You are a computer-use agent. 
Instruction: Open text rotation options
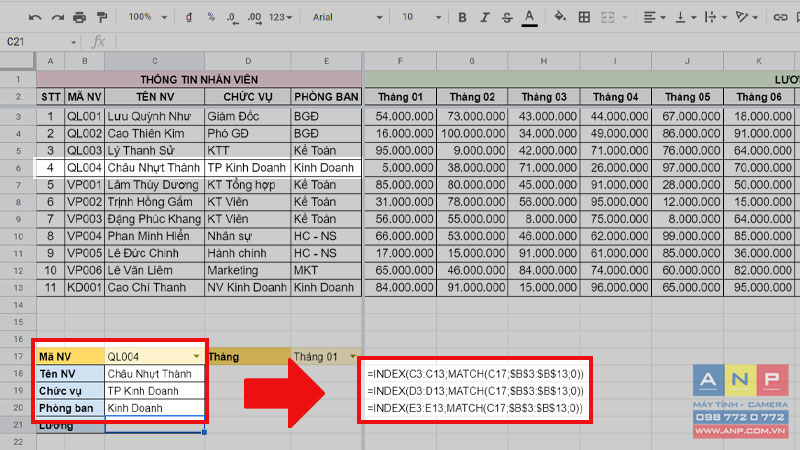click(x=746, y=17)
